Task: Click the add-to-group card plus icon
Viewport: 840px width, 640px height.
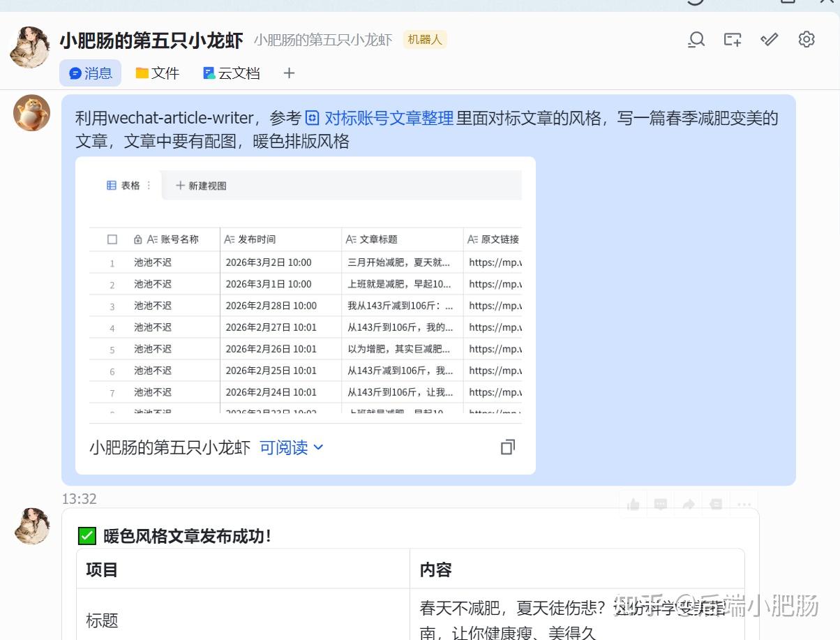Action: pos(732,40)
